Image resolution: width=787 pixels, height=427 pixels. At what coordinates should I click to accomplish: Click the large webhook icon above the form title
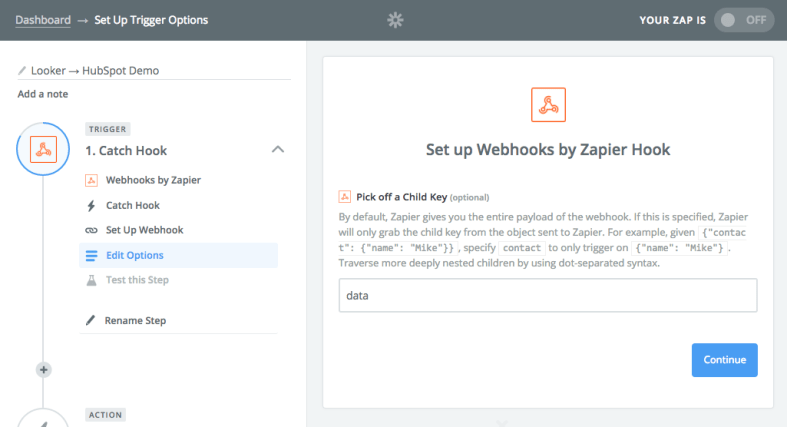(x=547, y=104)
